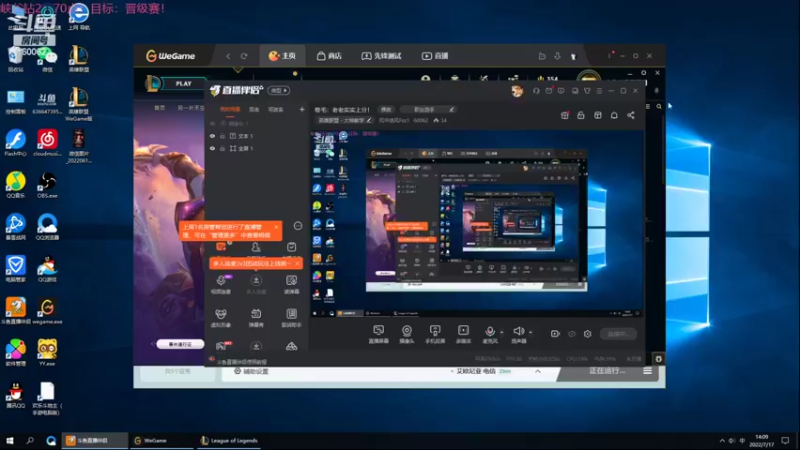Screen dimensions: 800x450
Task: Open the gift box icon above preview
Action: pyautogui.click(x=565, y=115)
